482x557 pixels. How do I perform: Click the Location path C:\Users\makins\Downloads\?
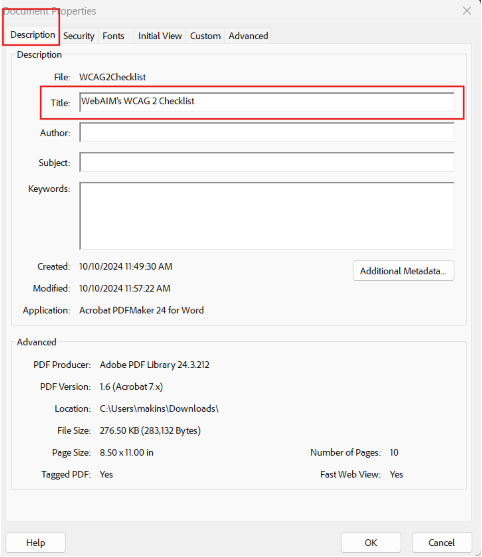[159, 409]
